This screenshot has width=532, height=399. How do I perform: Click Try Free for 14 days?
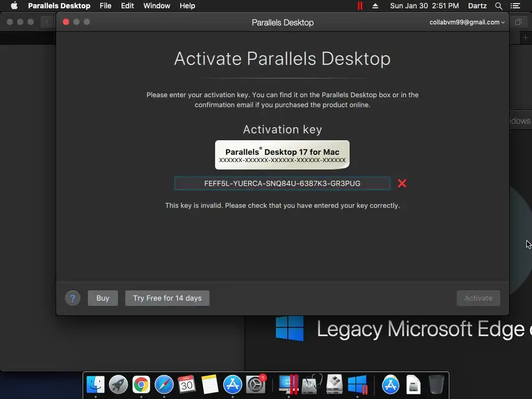click(x=167, y=298)
